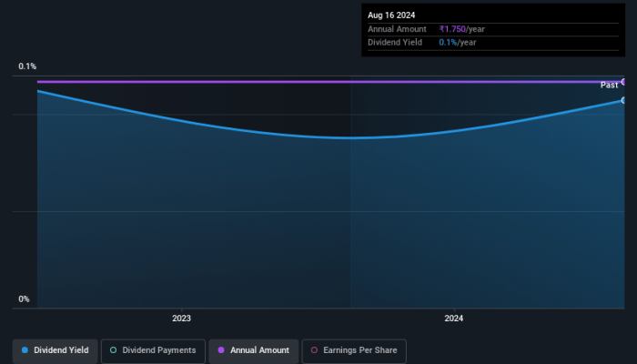Click the Aug 16 2024 tooltip date
Image resolution: width=637 pixels, height=364 pixels.
pyautogui.click(x=390, y=16)
